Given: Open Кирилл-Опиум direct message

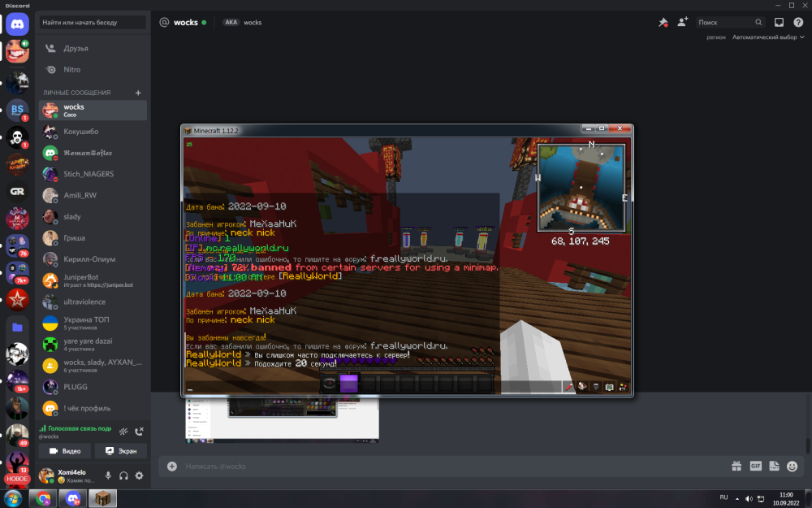Looking at the screenshot, I should pos(93,258).
